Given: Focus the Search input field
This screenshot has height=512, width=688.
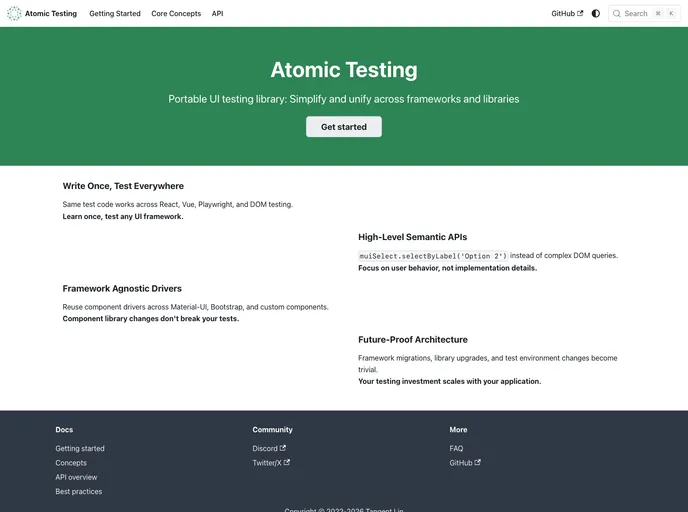Looking at the screenshot, I should click(x=644, y=14).
